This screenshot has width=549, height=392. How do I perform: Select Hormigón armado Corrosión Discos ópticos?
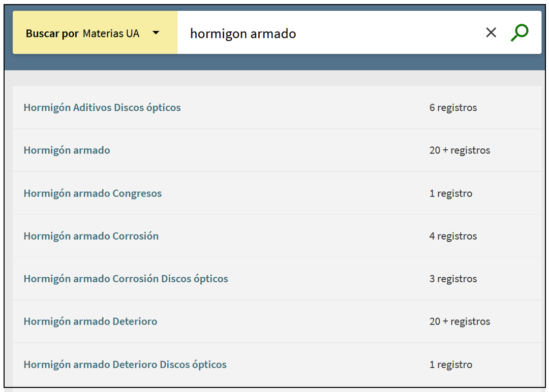[x=126, y=279]
